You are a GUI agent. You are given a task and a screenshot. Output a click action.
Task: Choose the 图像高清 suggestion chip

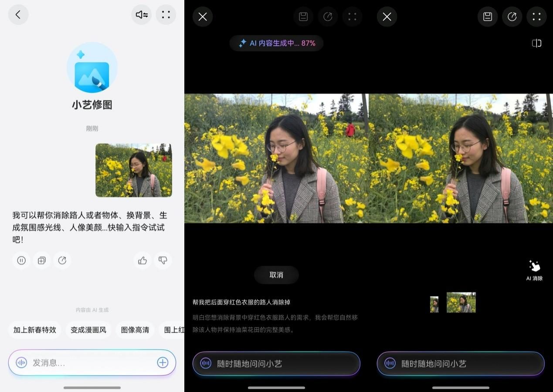(135, 330)
